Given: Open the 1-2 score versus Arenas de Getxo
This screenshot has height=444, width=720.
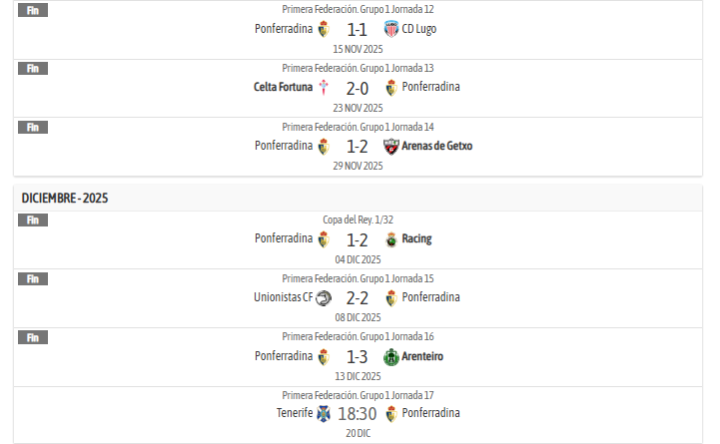Looking at the screenshot, I should click(357, 146).
